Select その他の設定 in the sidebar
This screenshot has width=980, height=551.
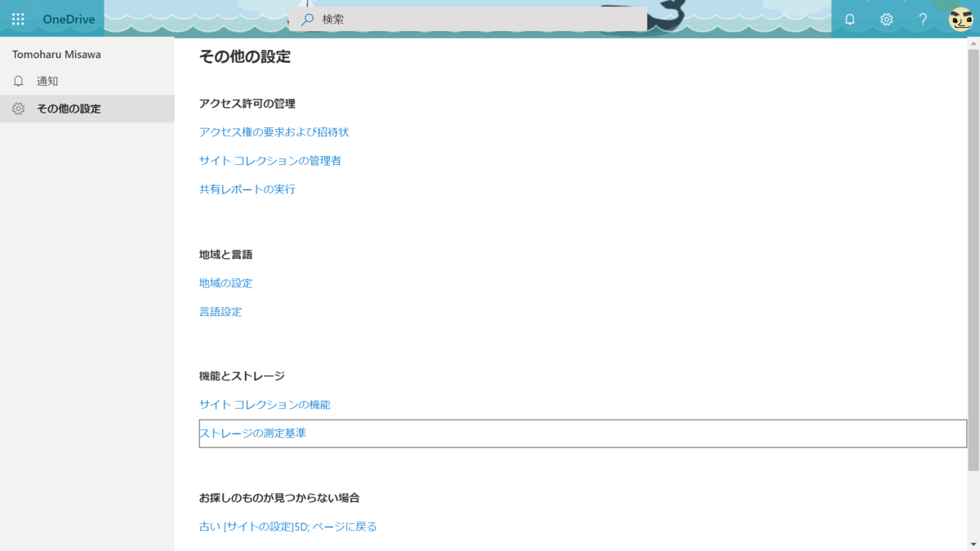pos(87,109)
